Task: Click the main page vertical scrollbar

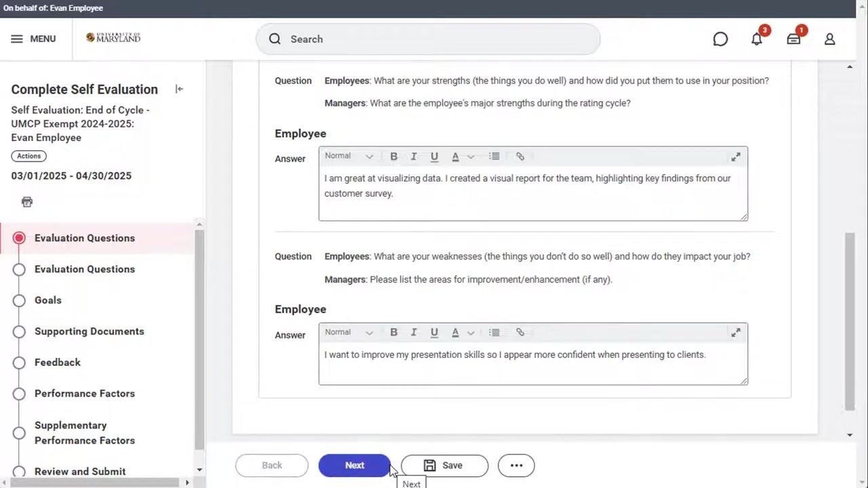Action: click(x=850, y=321)
